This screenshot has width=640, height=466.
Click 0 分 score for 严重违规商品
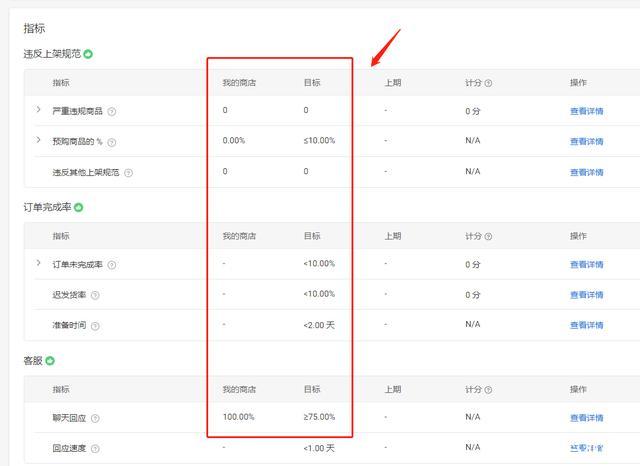pos(473,111)
